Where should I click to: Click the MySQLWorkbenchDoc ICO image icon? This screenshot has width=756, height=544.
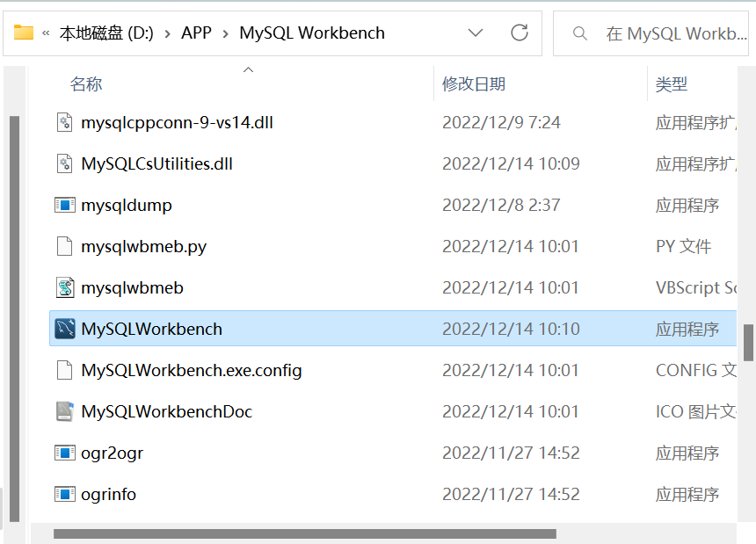click(x=64, y=411)
